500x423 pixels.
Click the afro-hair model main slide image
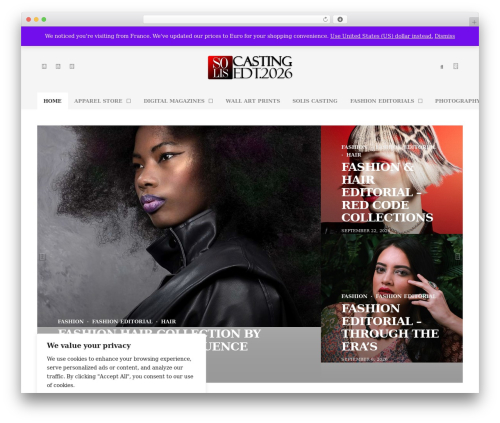[x=179, y=226]
